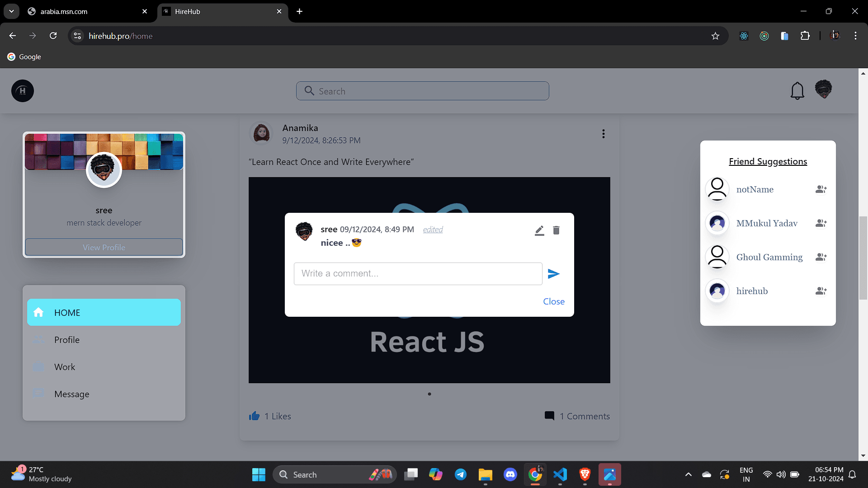Viewport: 868px width, 488px height.
Task: Open the user avatar menu in header
Action: click(823, 89)
